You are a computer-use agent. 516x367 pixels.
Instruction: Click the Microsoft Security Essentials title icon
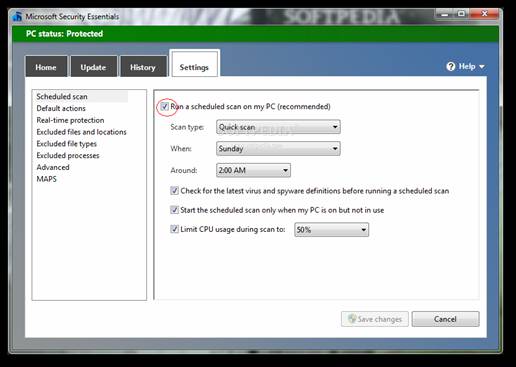[17, 16]
